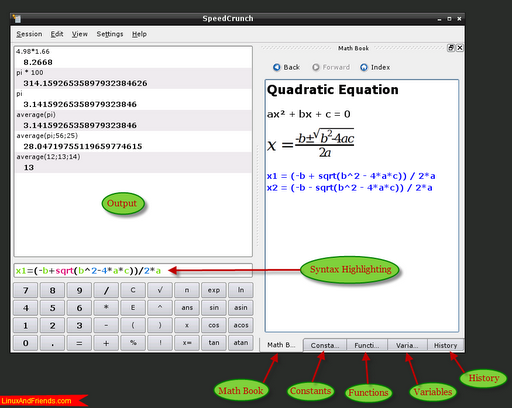Click the equals key
This screenshot has width=512, height=408.
(x=79, y=343)
